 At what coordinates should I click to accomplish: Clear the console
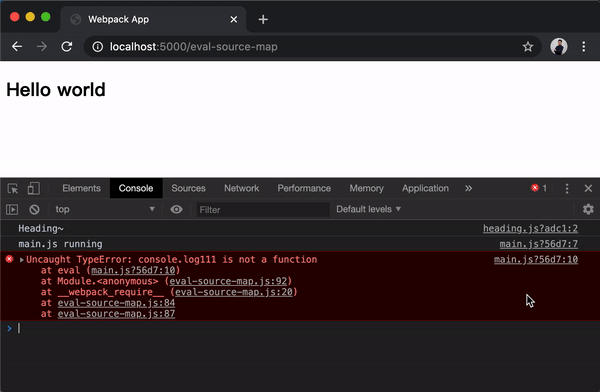pos(34,209)
